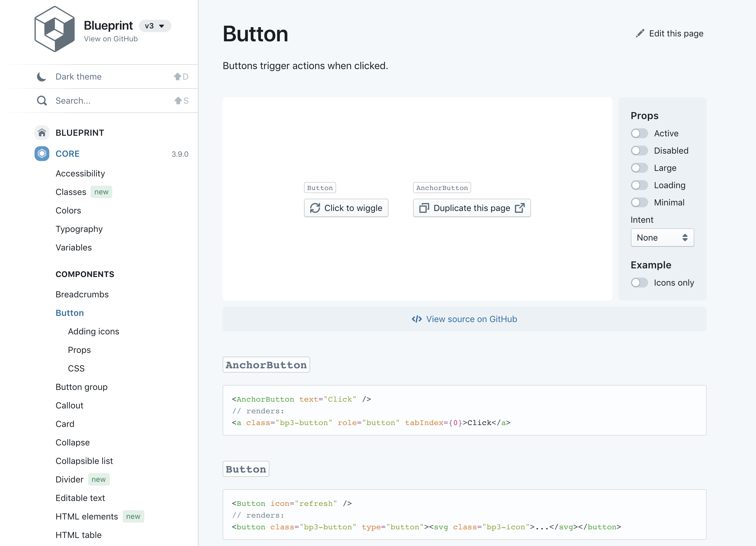Screen dimensions: 756x546
Task: Click the Duplicate this page button
Action: pos(472,208)
